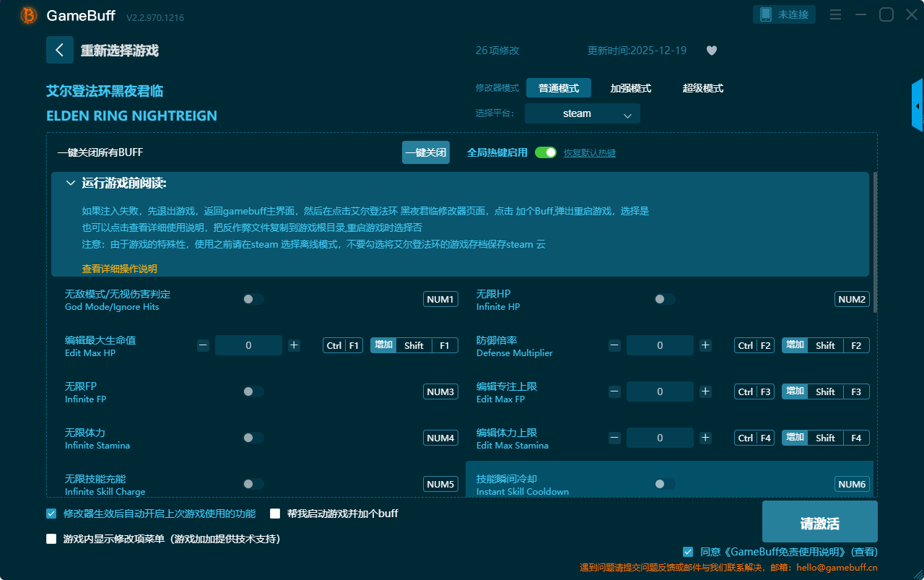Viewport: 924px width, 580px height.
Task: Open the detailed instructions link (查看详细操作说明)
Action: (119, 269)
